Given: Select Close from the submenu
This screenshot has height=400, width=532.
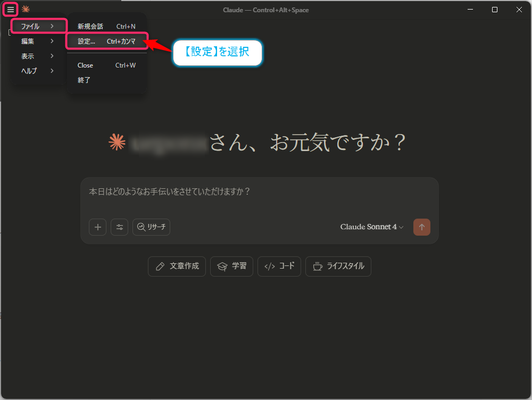Looking at the screenshot, I should coord(106,65).
